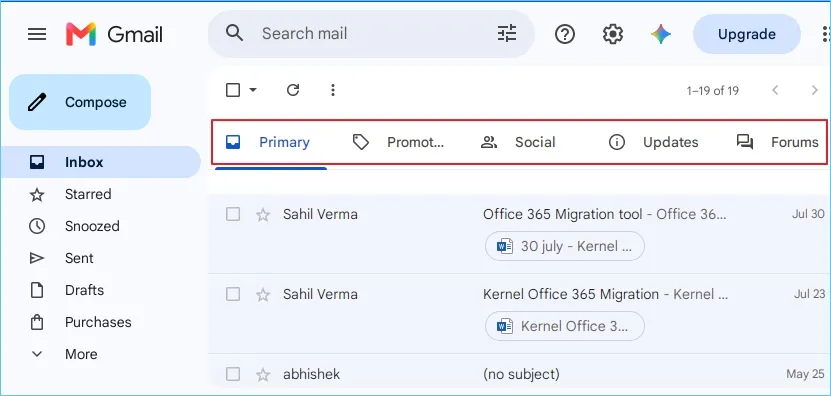Toggle the select-all checkbox

[x=233, y=90]
